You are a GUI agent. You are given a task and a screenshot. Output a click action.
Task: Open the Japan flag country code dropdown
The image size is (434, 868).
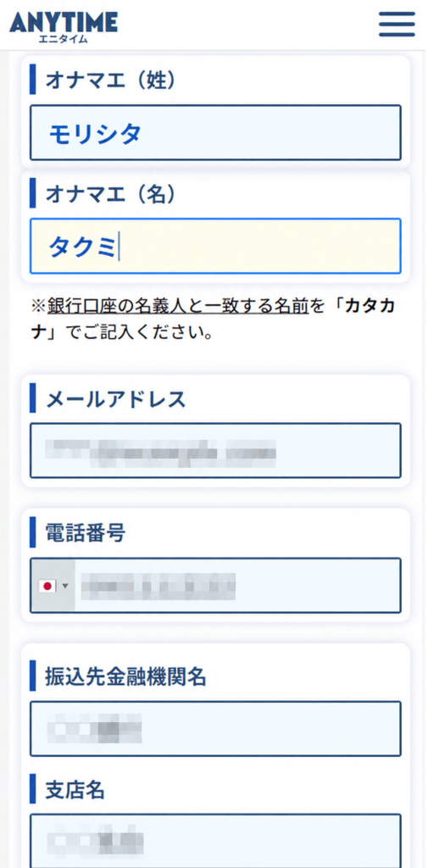click(x=53, y=586)
